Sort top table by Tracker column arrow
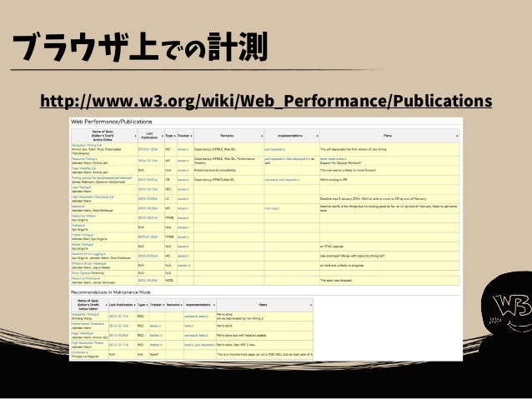This screenshot has height=399, width=532. coord(191,137)
